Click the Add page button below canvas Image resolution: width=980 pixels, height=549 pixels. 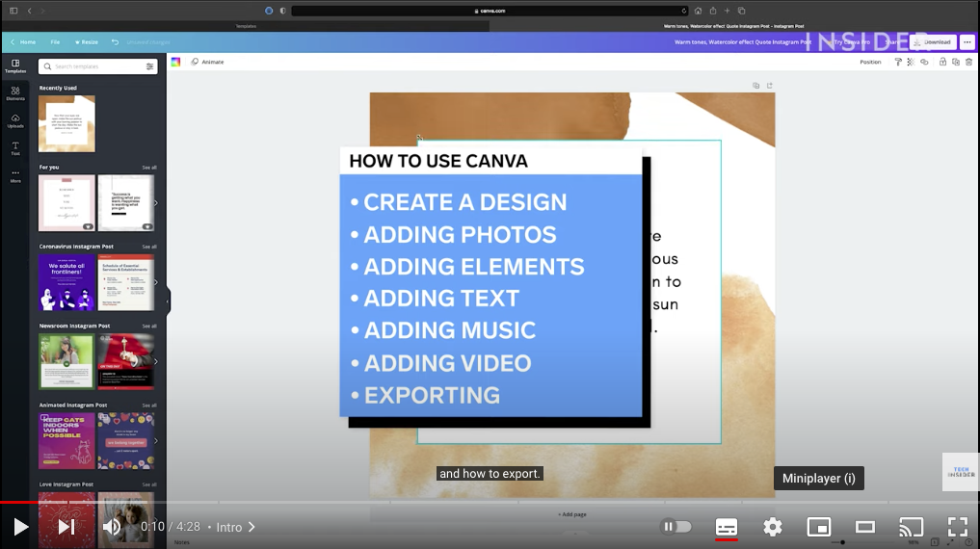click(x=571, y=514)
